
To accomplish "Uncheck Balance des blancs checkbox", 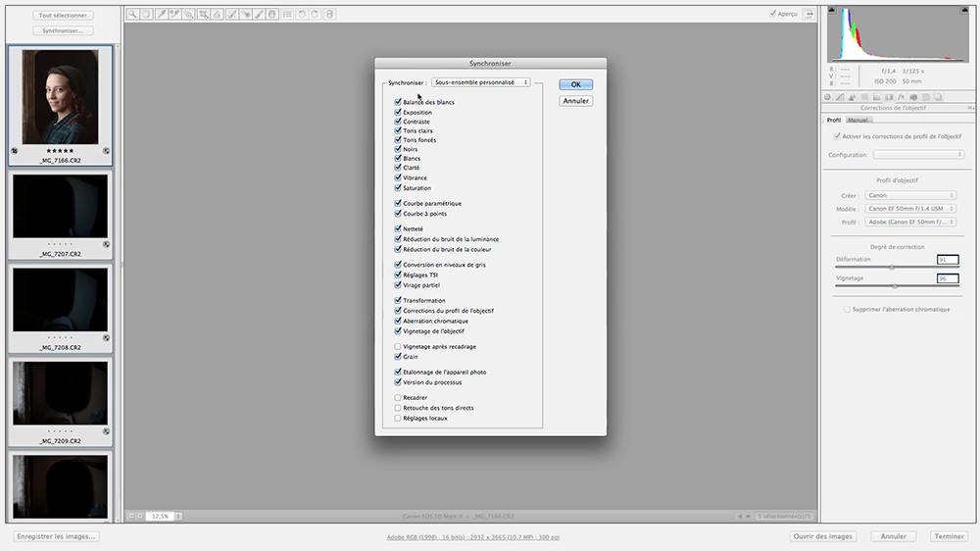I will 398,101.
